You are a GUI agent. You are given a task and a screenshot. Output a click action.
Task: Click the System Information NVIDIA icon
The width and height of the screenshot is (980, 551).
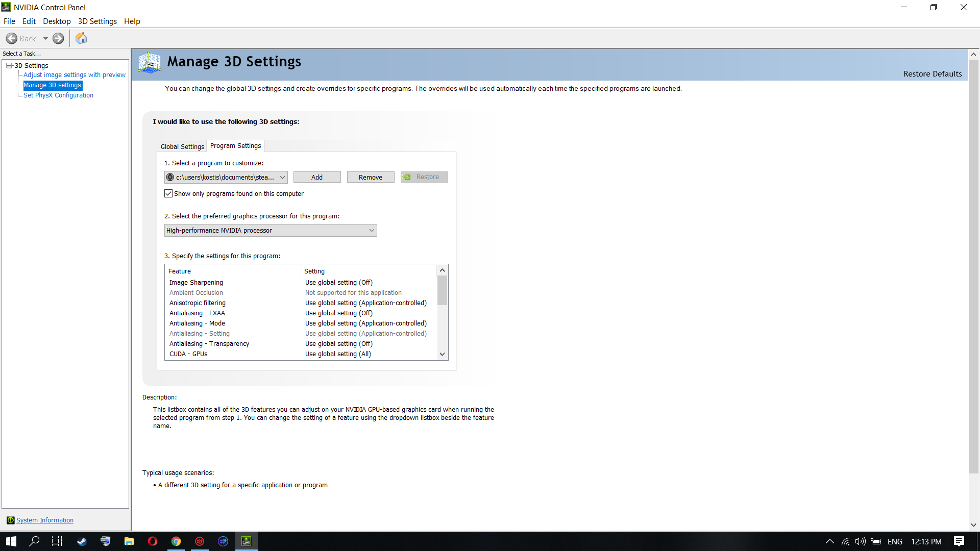(10, 520)
